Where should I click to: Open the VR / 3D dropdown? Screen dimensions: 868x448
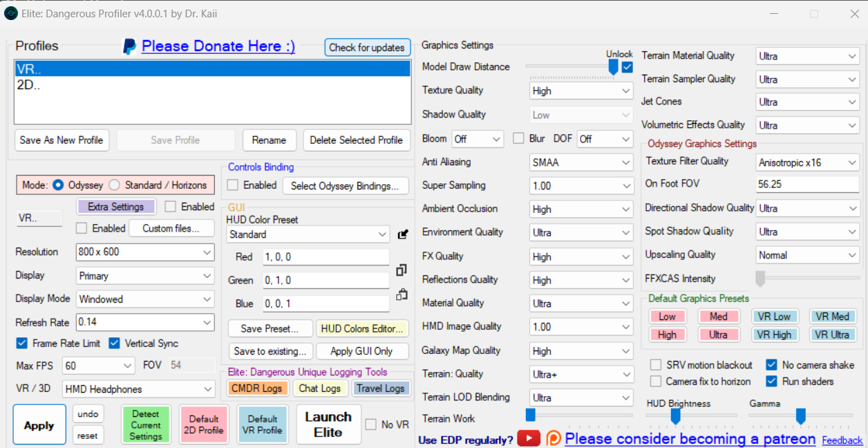pyautogui.click(x=139, y=389)
